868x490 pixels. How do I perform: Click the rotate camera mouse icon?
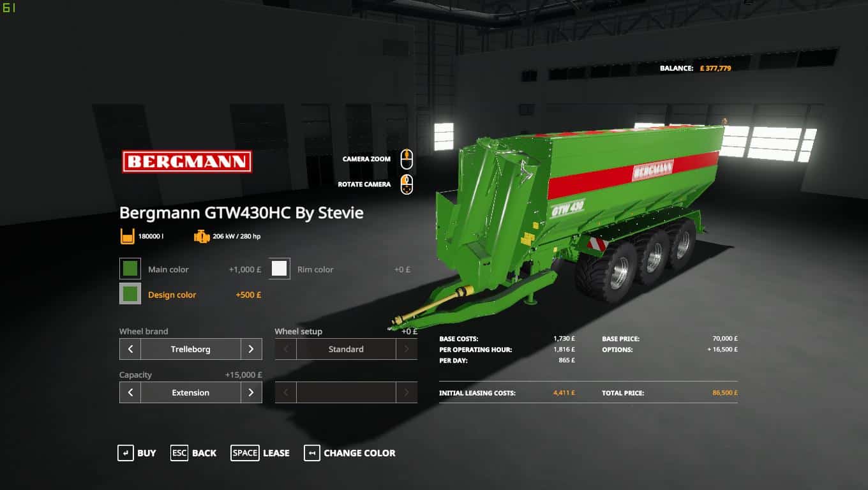pyautogui.click(x=407, y=185)
